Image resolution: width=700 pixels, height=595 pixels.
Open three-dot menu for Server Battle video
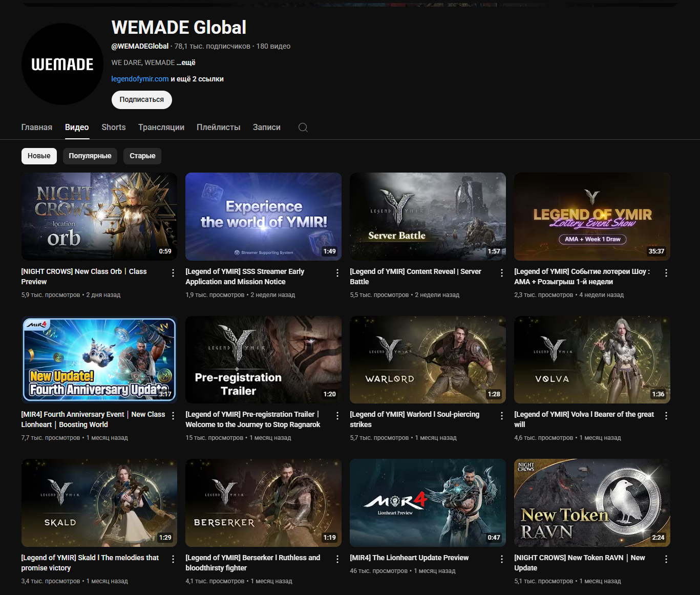click(x=502, y=273)
